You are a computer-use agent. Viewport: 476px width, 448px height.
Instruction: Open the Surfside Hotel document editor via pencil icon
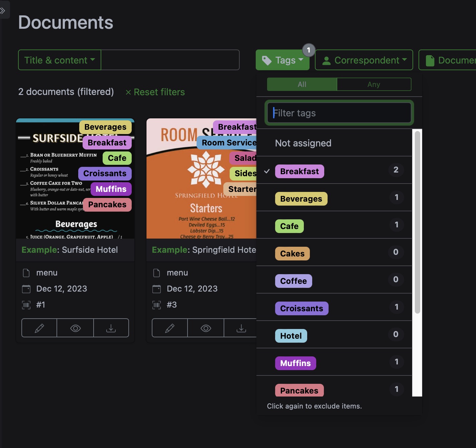coord(39,328)
